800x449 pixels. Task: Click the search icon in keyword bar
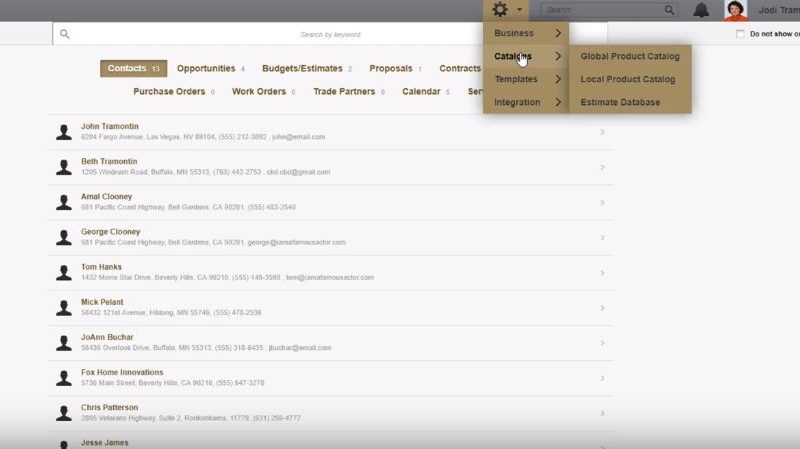coord(65,34)
